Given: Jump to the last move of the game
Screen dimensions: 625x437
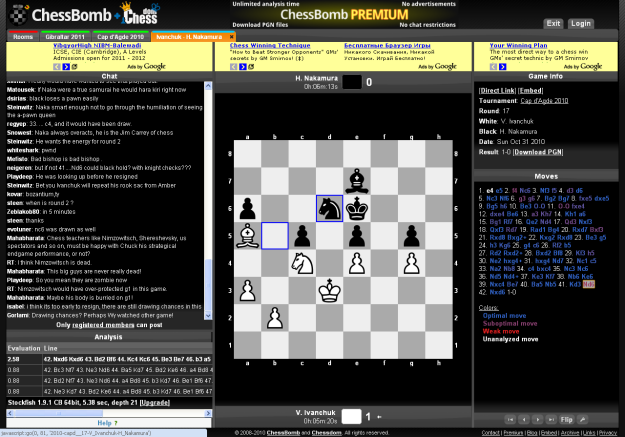Looking at the screenshot, I should click(551, 419).
